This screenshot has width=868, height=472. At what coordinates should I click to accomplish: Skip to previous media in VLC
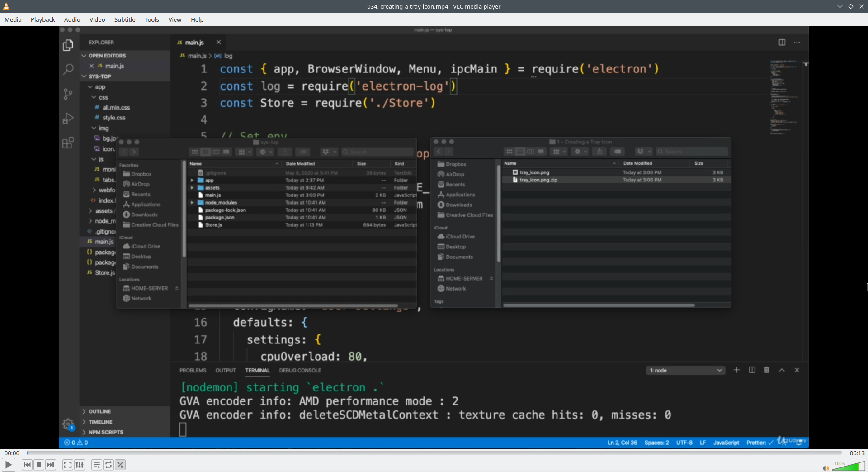[27, 465]
